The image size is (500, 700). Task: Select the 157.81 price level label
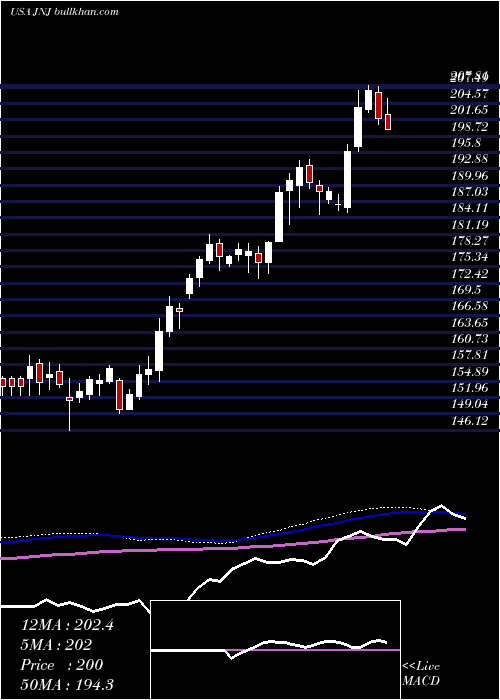[x=469, y=355]
